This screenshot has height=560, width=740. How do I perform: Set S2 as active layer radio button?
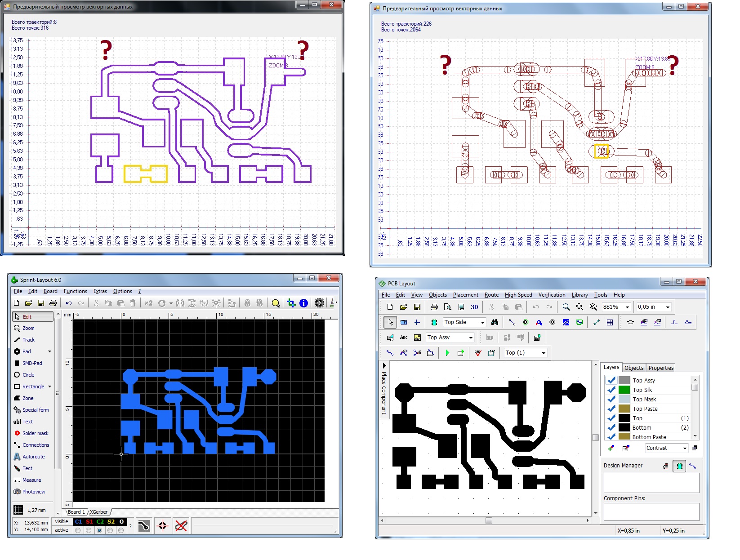[110, 530]
